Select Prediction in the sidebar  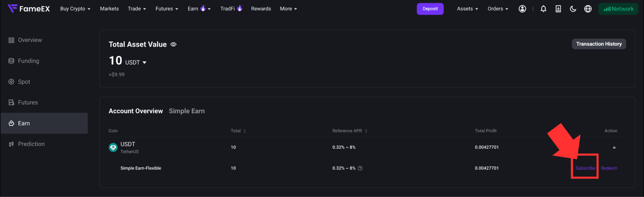tap(44, 144)
